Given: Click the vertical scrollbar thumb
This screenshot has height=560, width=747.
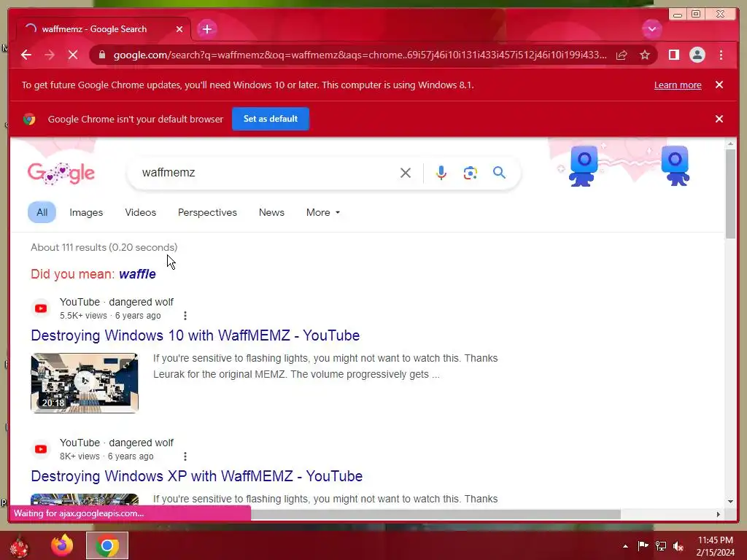Looking at the screenshot, I should [731, 194].
